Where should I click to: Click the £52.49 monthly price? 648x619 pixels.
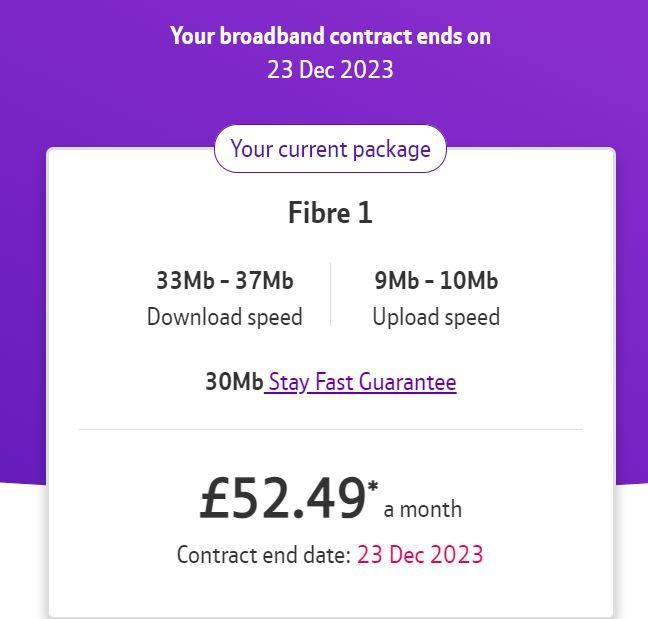click(283, 498)
